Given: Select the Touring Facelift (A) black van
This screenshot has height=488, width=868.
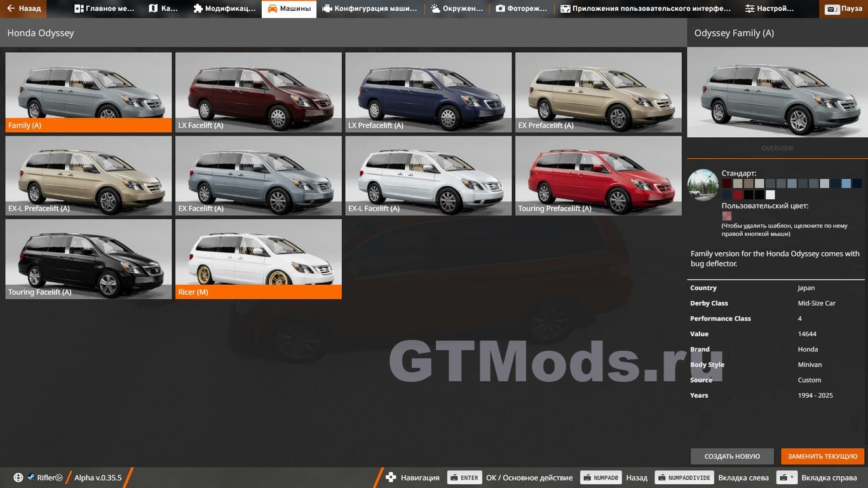Looking at the screenshot, I should (88, 259).
